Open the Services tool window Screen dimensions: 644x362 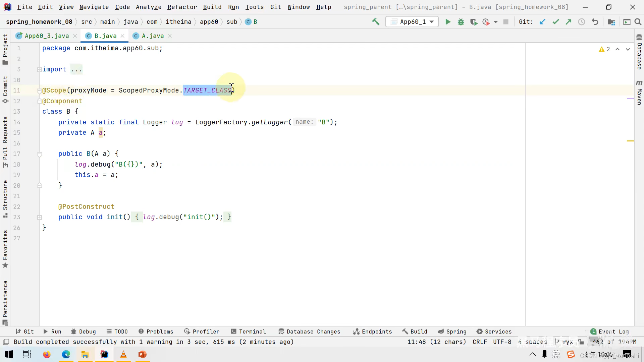click(x=494, y=331)
